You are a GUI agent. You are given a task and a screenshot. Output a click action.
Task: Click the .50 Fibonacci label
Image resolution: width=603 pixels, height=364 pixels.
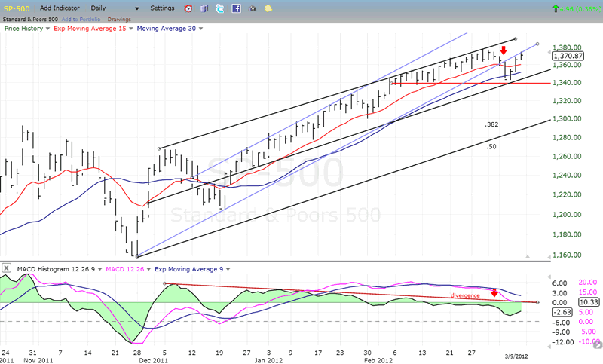click(491, 146)
